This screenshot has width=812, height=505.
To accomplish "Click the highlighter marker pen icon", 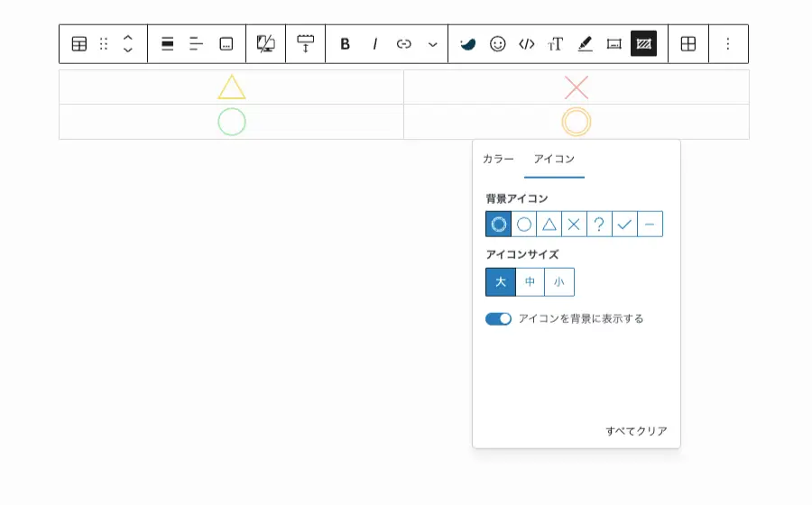I will point(586,44).
